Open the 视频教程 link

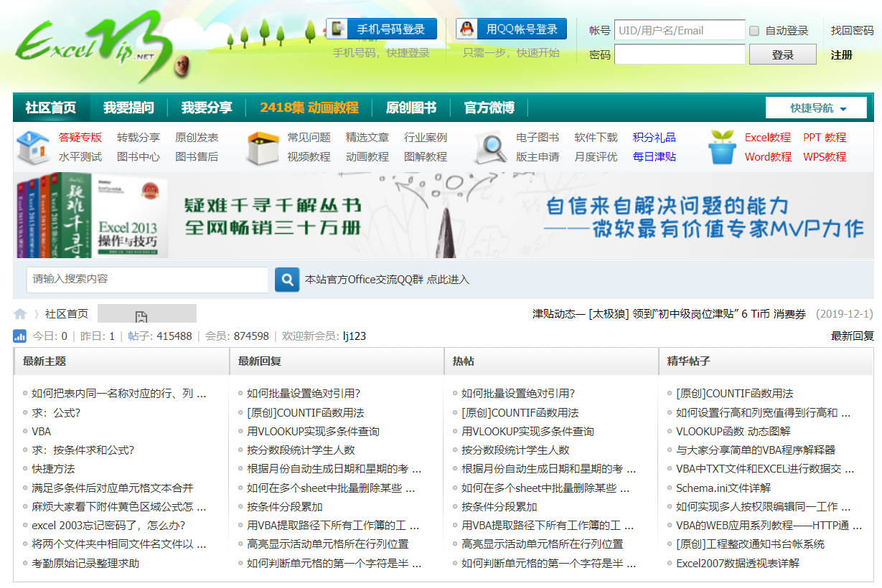[x=309, y=156]
